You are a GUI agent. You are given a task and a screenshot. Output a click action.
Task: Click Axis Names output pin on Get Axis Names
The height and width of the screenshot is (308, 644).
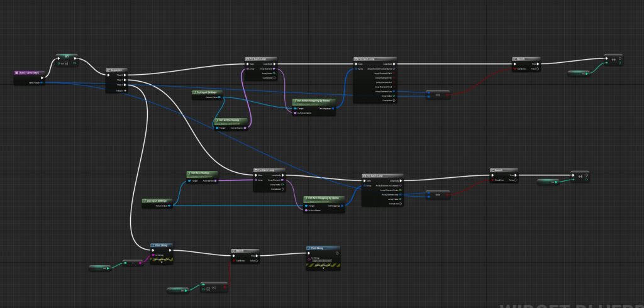click(216, 181)
